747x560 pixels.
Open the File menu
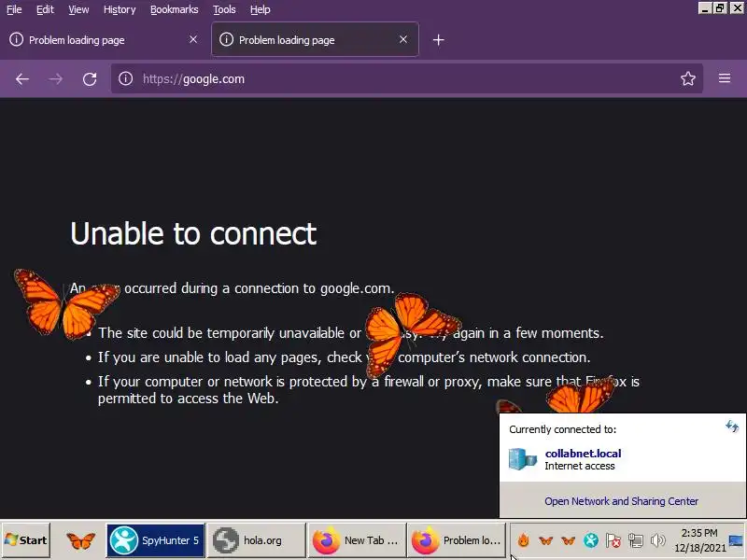pos(14,9)
